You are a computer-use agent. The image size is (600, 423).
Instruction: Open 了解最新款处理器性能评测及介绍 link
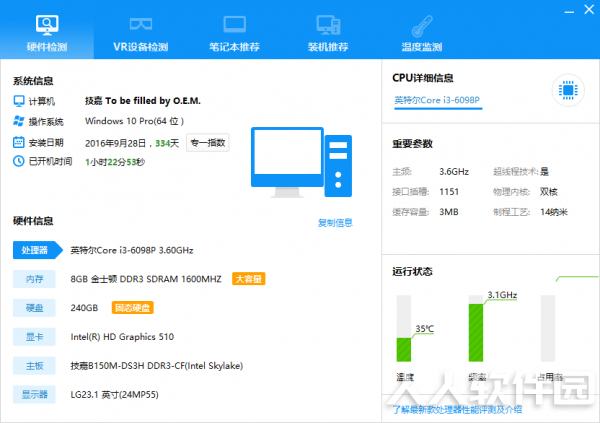tap(457, 410)
